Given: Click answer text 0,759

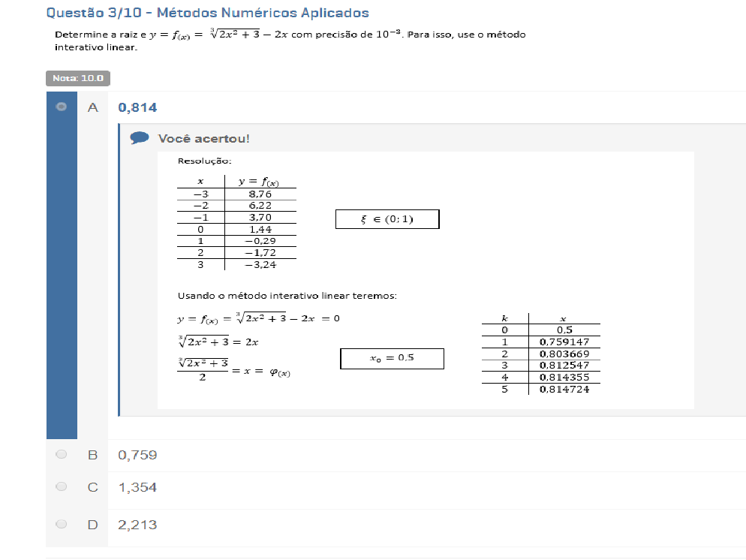Looking at the screenshot, I should tap(137, 455).
